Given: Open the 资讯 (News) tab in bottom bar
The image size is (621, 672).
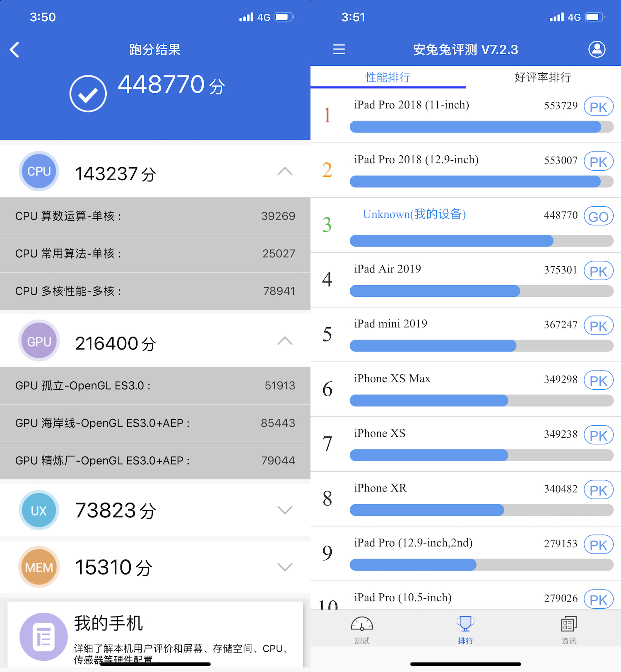Looking at the screenshot, I should (569, 631).
